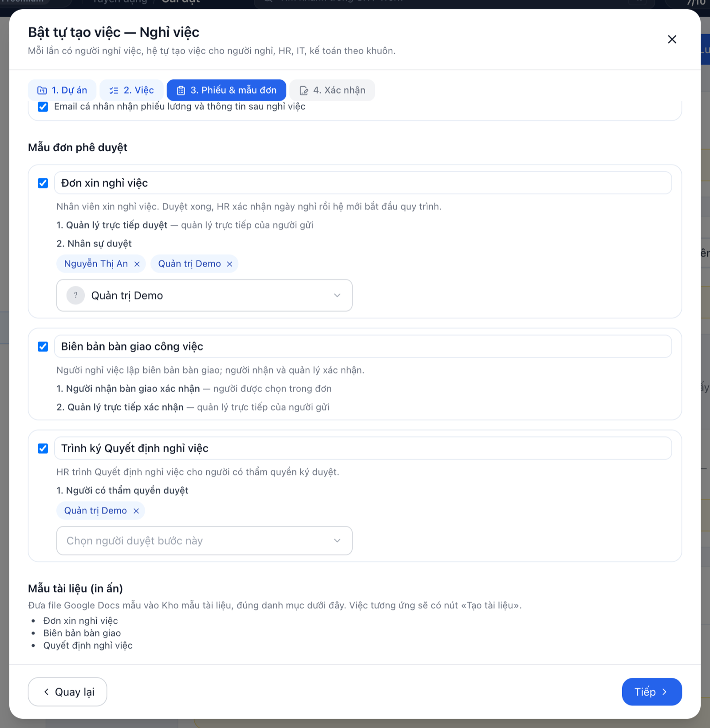Click 1. Người nhận bàn giao xác nhận step
The width and height of the screenshot is (710, 728).
point(128,389)
